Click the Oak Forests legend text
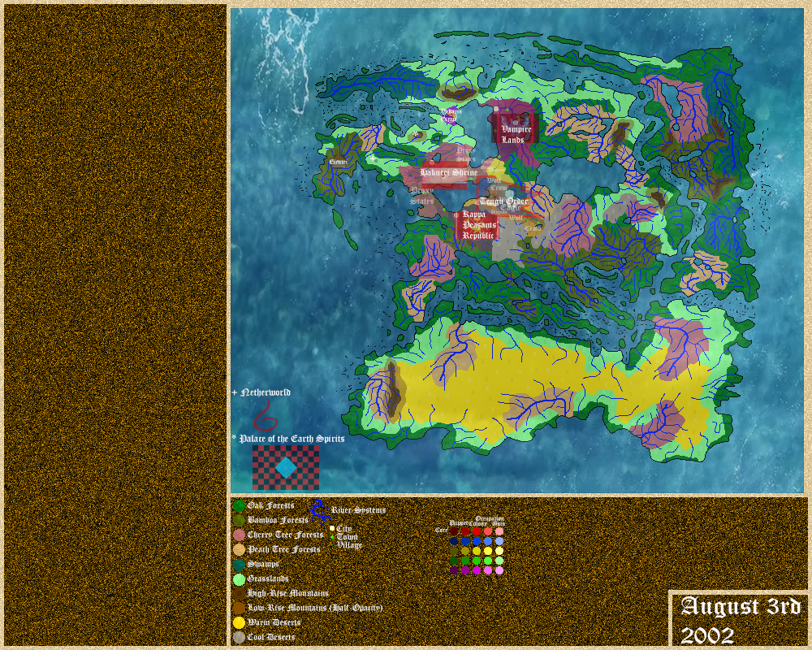Image resolution: width=812 pixels, height=650 pixels. pyautogui.click(x=270, y=505)
